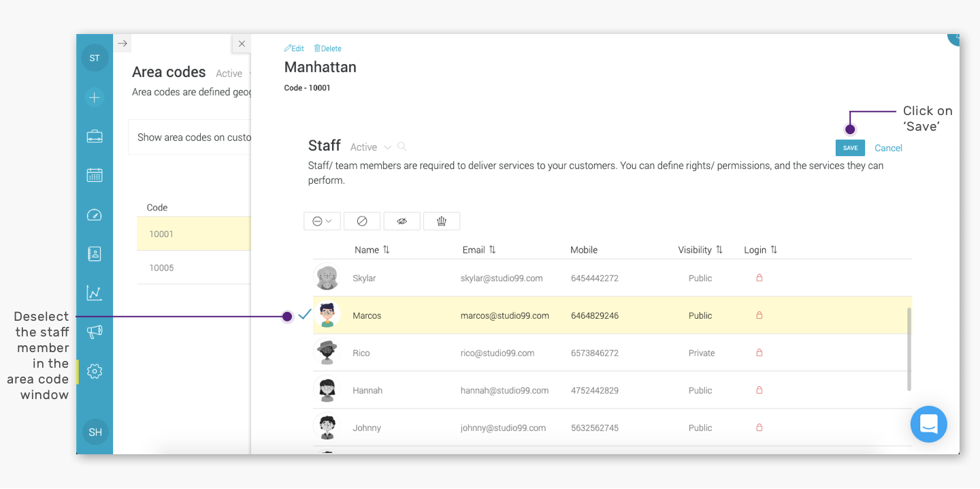Click the ST avatar in the sidebar
Viewport: 980px width, 489px height.
tap(95, 58)
